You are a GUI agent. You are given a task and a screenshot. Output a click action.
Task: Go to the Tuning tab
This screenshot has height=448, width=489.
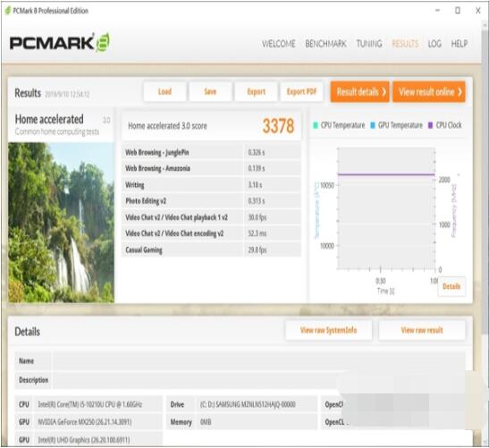pyautogui.click(x=369, y=44)
